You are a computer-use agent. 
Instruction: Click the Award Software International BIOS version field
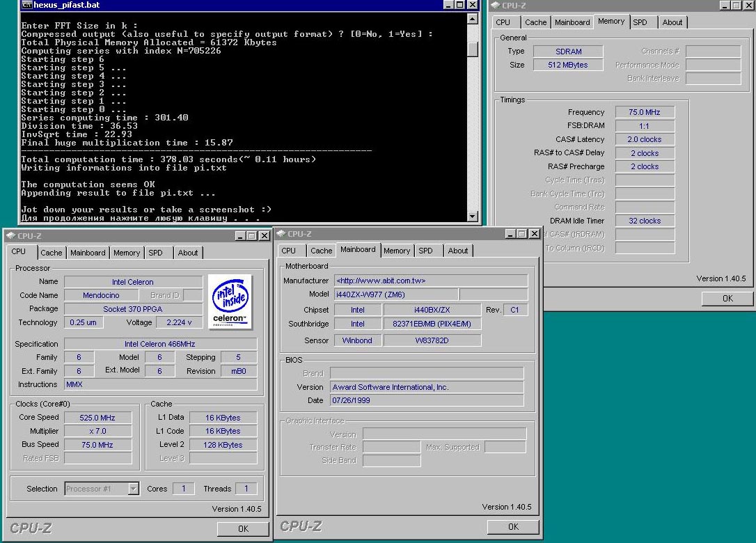click(427, 387)
